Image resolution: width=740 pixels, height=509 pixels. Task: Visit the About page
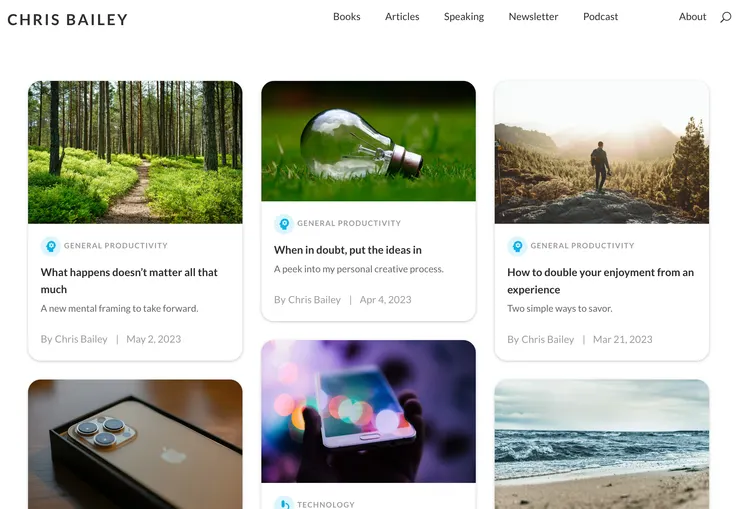[x=692, y=17]
